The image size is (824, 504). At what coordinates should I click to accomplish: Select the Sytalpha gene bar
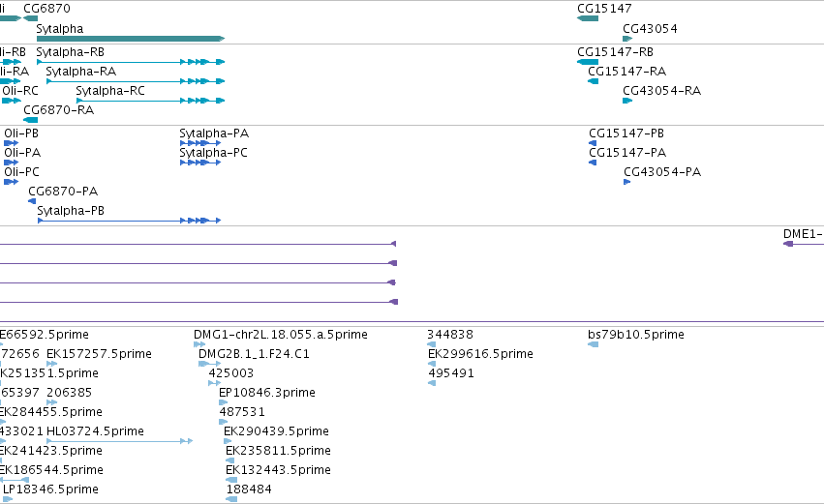(131, 39)
